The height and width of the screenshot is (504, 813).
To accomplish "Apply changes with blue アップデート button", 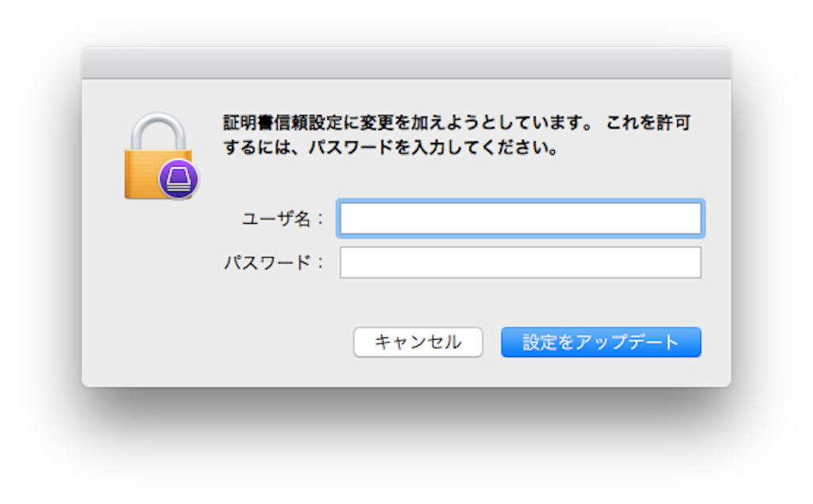I will point(601,342).
